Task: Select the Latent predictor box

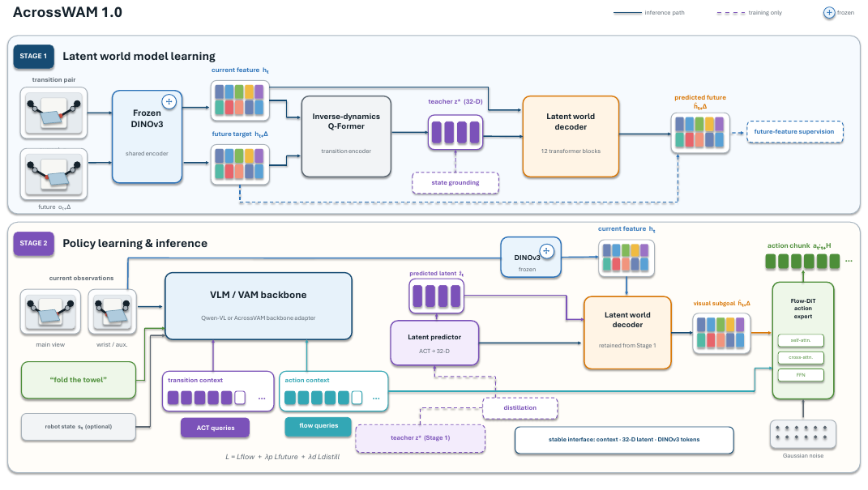Action: 434,343
